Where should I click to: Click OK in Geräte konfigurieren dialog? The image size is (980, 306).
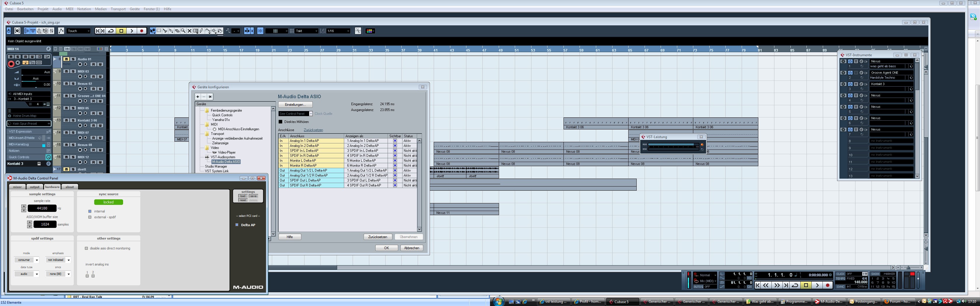[386, 248]
